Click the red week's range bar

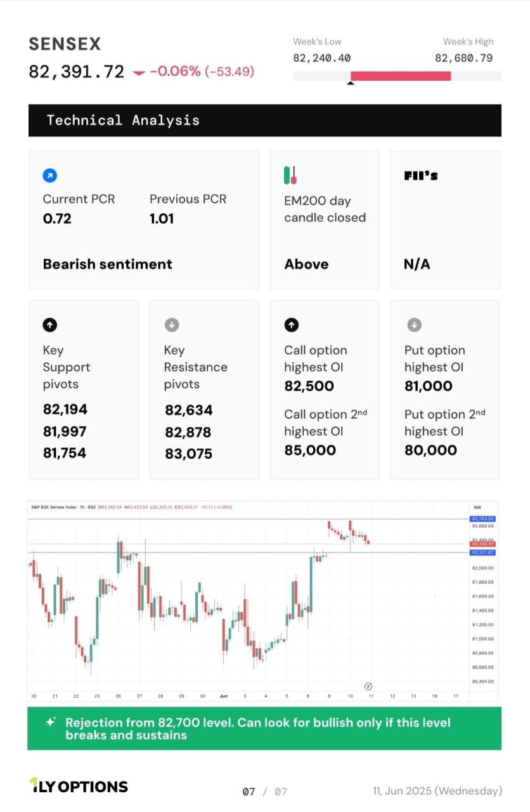(401, 76)
